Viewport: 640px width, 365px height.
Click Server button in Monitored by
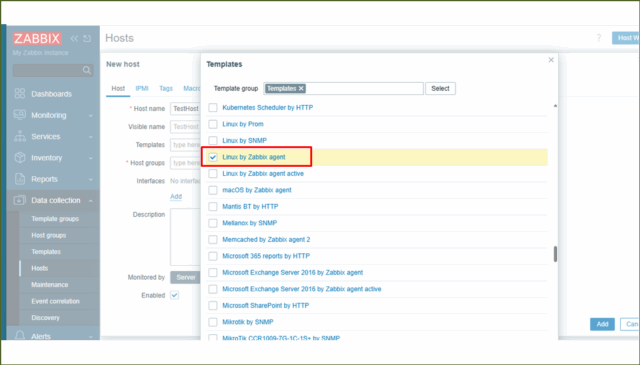[x=186, y=277]
